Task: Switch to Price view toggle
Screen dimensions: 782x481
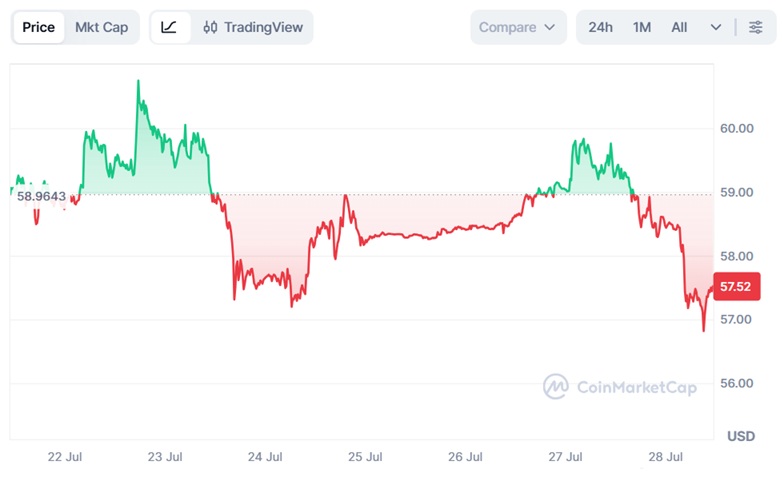Action: [38, 27]
